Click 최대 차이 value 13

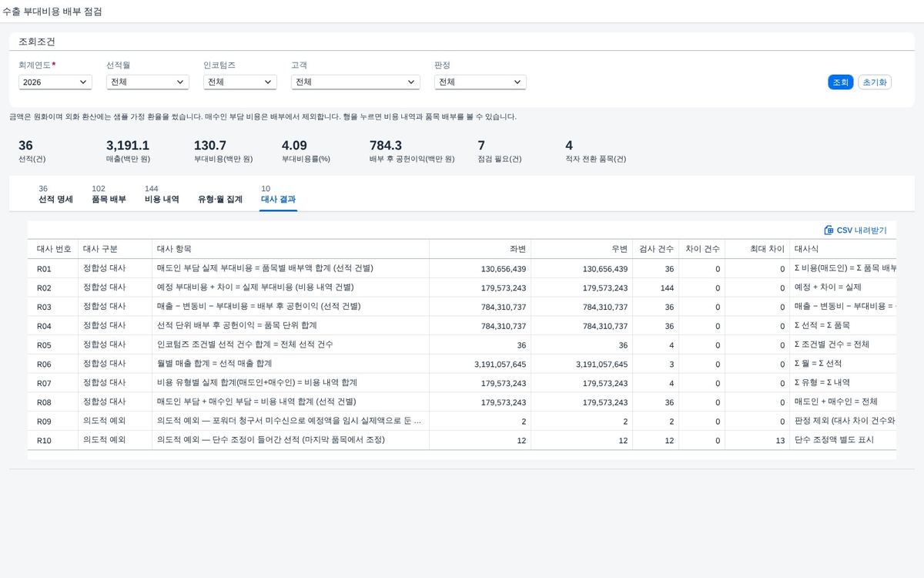781,440
